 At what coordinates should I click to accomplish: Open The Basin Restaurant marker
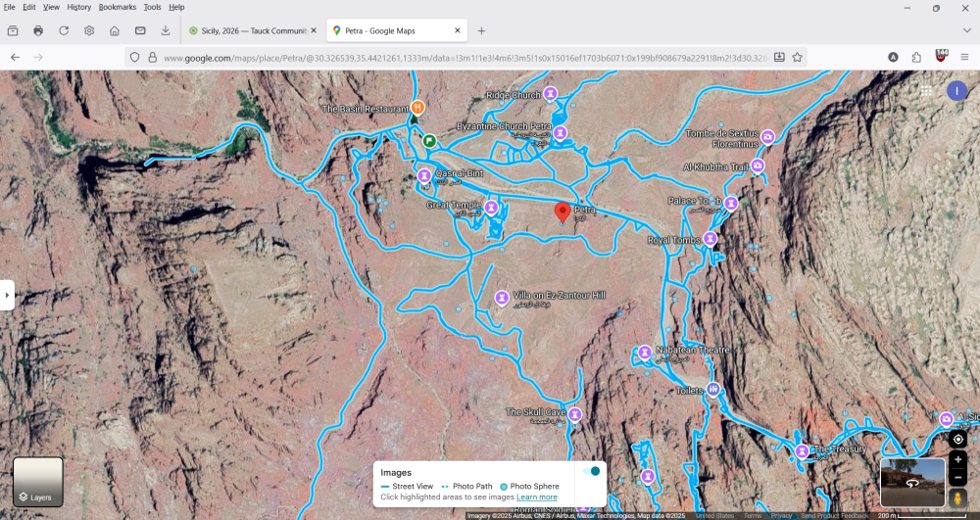coord(417,108)
